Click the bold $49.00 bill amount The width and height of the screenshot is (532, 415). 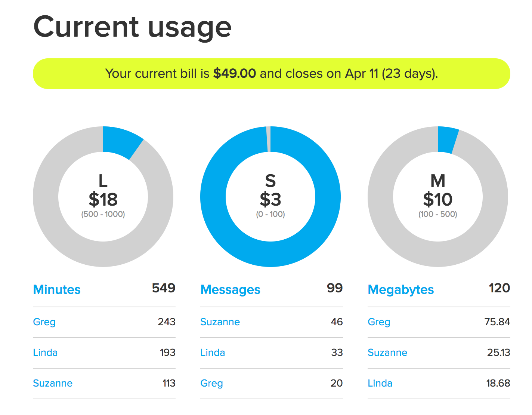[x=234, y=74]
